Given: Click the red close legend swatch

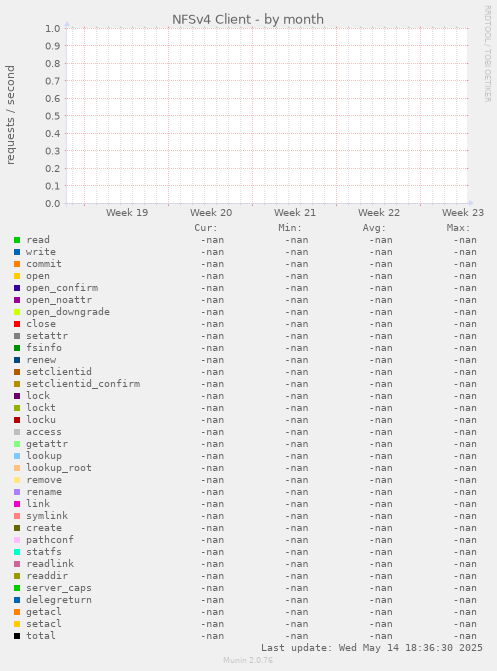Looking at the screenshot, I should (17, 324).
